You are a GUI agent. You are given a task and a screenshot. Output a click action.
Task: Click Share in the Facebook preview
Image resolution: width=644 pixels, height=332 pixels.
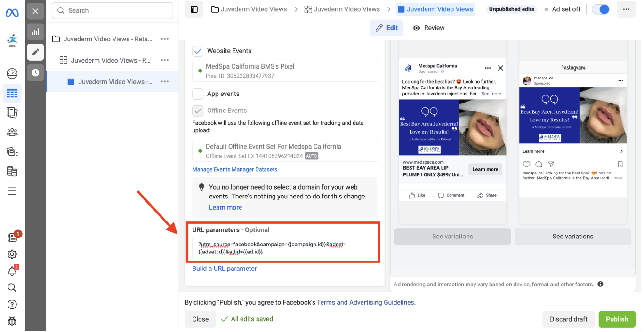[x=487, y=195]
